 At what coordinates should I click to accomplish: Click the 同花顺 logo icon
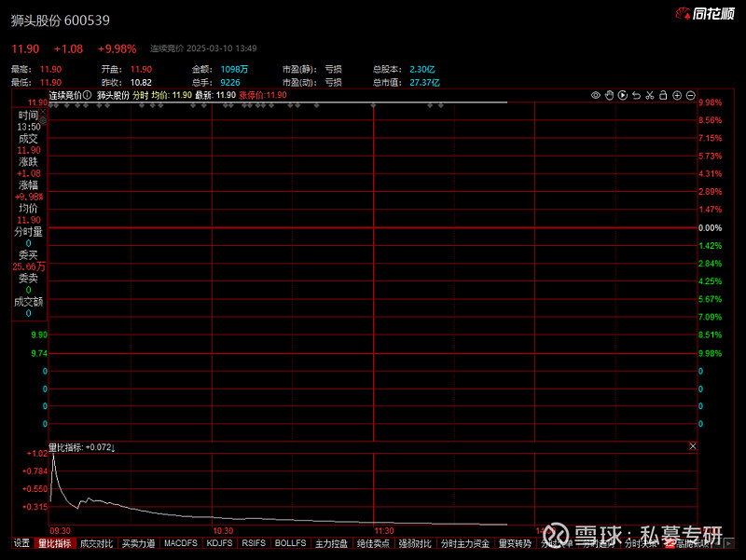click(x=684, y=12)
